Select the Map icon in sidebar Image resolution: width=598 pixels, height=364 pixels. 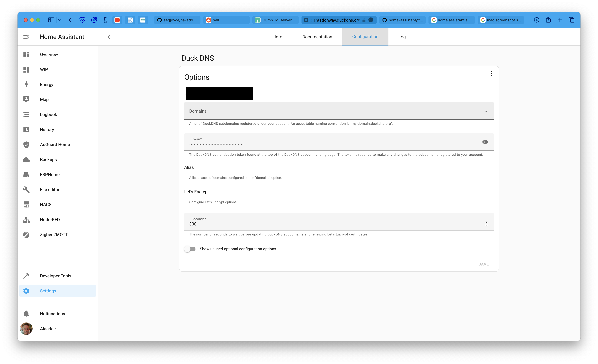pos(26,99)
